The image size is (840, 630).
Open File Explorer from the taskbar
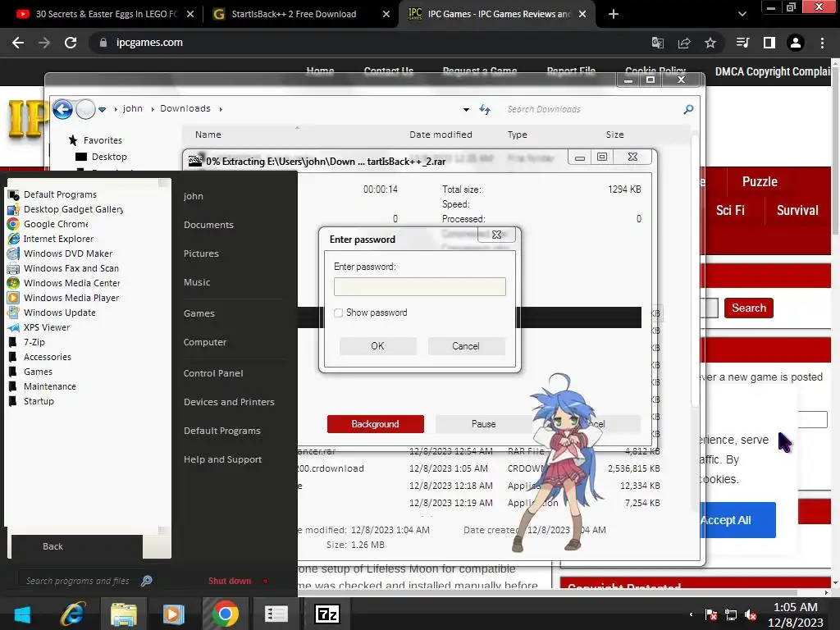click(x=124, y=614)
